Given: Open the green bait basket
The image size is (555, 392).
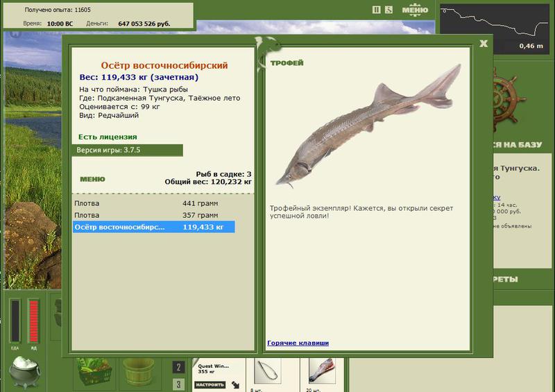Looking at the screenshot, I should pyautogui.click(x=94, y=373).
